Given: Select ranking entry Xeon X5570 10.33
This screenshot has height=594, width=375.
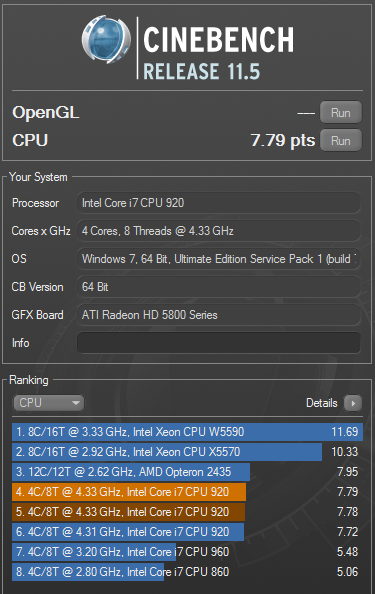Looking at the screenshot, I should 187,452.
